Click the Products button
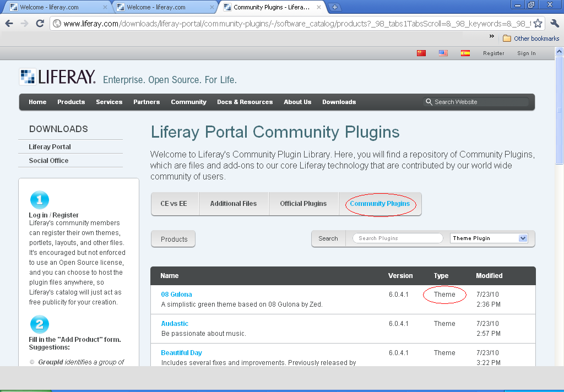Viewport: 564px width, 392px height. click(x=173, y=239)
